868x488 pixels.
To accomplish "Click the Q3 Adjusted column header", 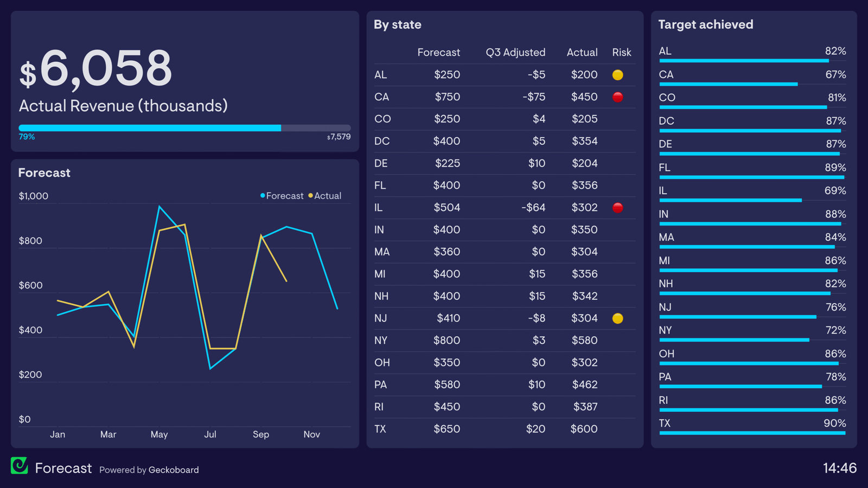I will (x=515, y=53).
